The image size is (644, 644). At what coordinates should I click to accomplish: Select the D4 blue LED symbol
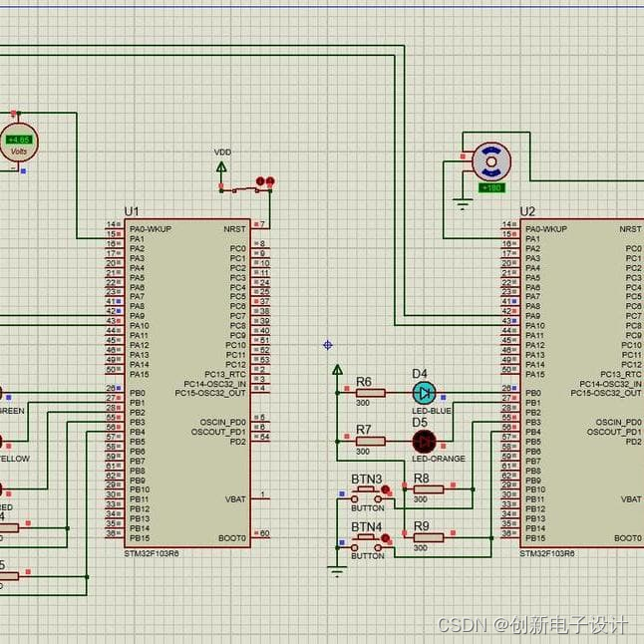[425, 393]
